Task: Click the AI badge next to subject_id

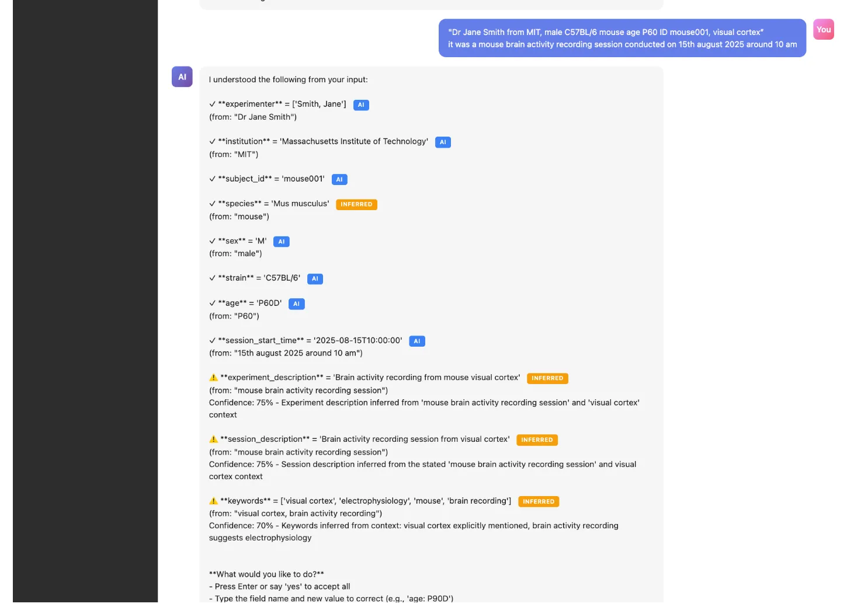Action: coord(339,180)
